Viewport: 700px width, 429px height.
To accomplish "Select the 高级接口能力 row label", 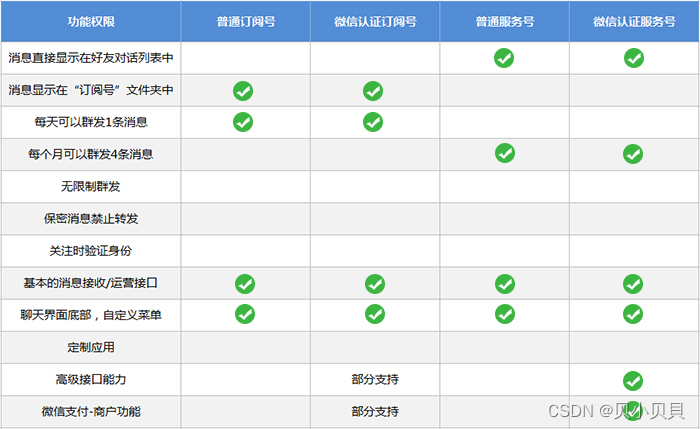I will 91,379.
